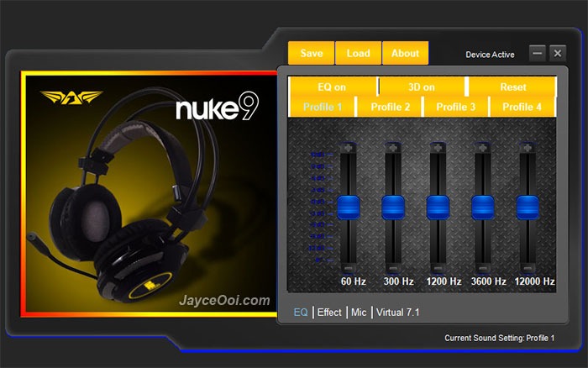Decrease 60 Hz band with minus icon
Image resolution: width=588 pixels, height=368 pixels.
pyautogui.click(x=349, y=268)
